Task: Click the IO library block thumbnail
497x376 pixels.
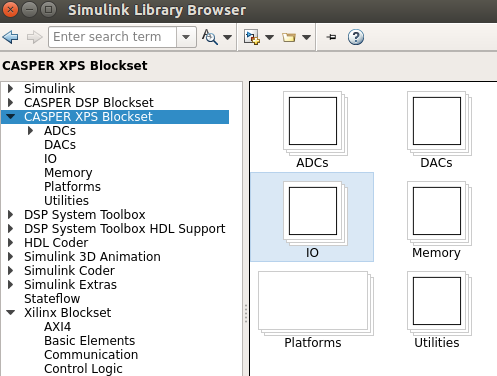Action: [315, 213]
